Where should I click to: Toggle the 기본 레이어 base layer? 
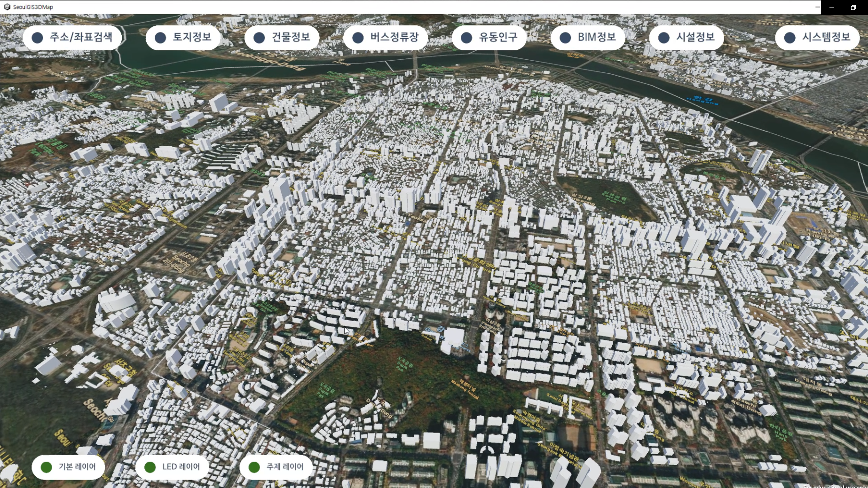68,467
